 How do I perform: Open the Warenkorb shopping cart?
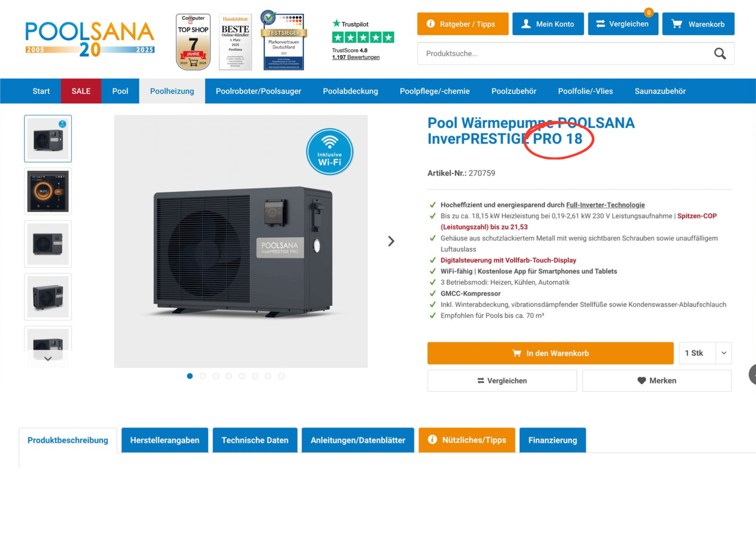pyautogui.click(x=698, y=24)
